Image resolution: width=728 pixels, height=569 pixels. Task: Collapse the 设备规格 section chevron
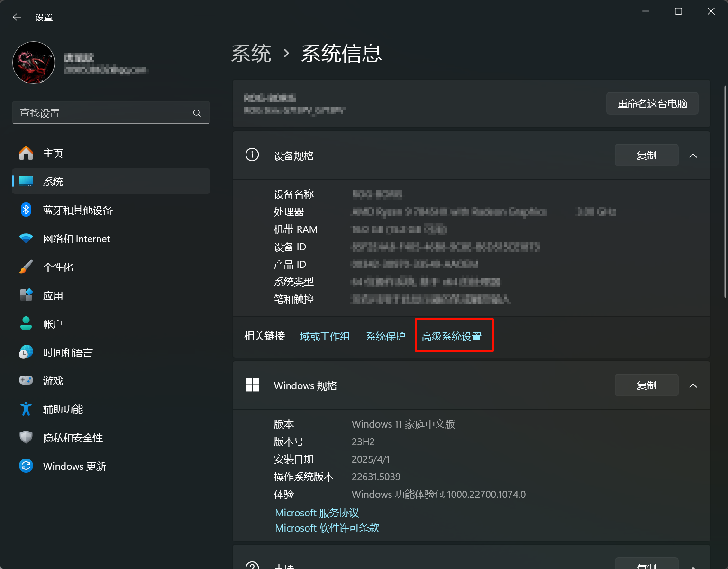point(693,156)
